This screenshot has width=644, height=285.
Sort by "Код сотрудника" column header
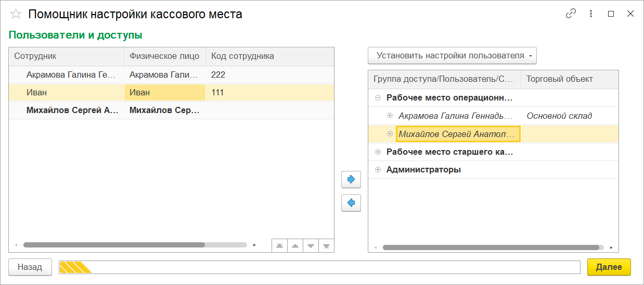click(x=242, y=56)
